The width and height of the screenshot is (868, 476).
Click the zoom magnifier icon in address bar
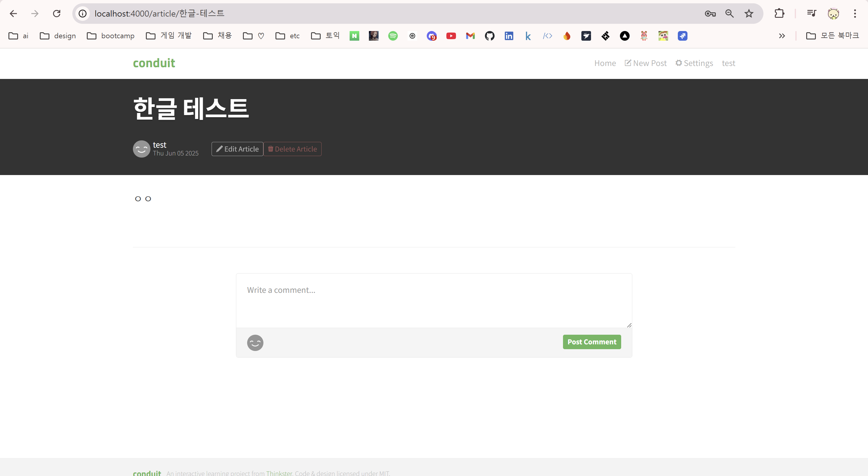click(x=729, y=14)
